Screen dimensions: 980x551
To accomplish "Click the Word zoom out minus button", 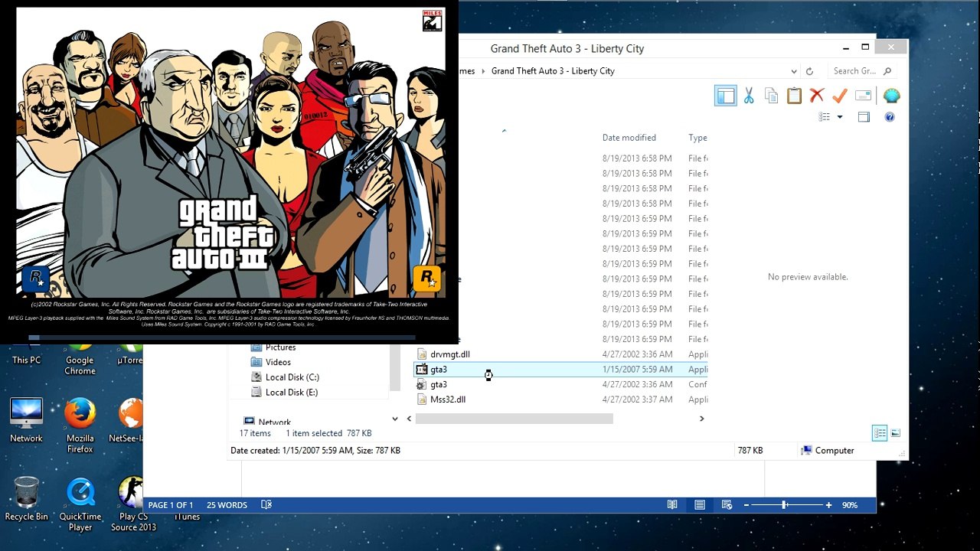I will pos(746,505).
